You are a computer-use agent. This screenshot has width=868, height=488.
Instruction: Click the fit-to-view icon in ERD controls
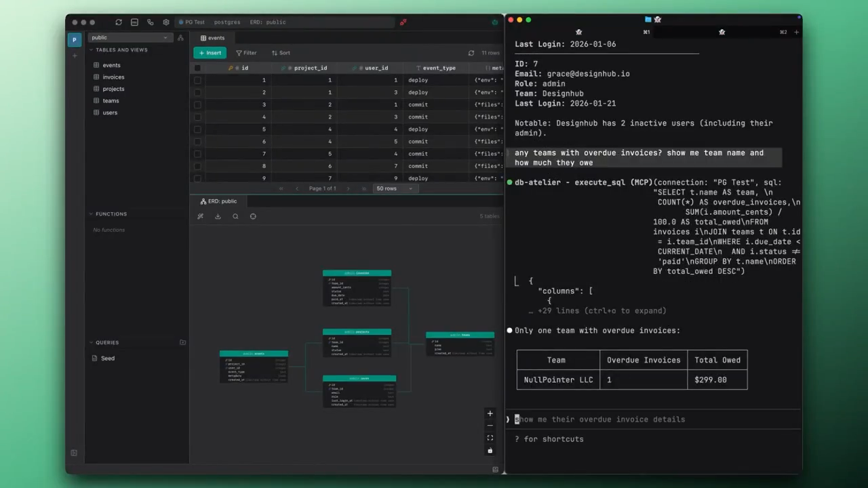point(490,438)
